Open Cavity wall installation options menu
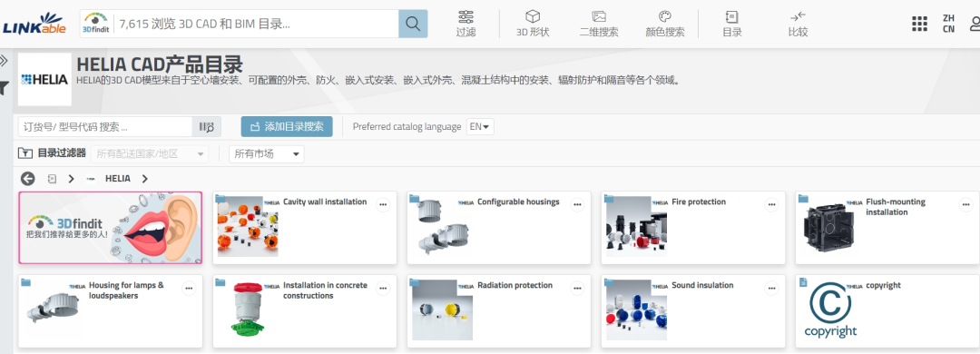This screenshot has height=354, width=980. click(383, 205)
